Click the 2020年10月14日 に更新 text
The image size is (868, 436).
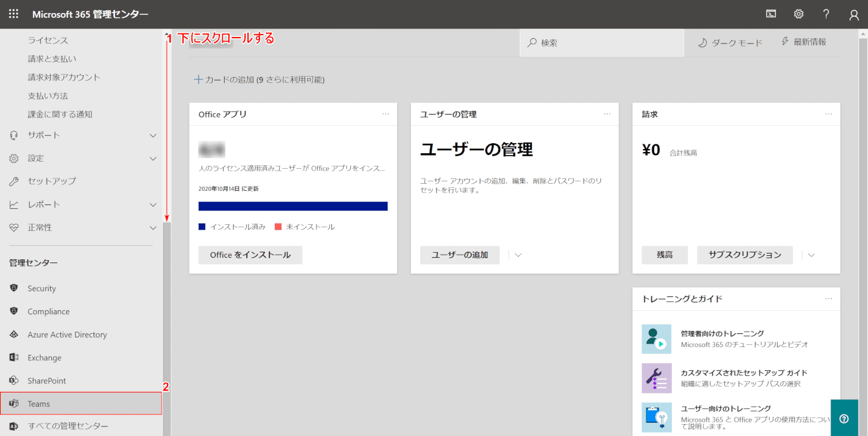pyautogui.click(x=228, y=188)
